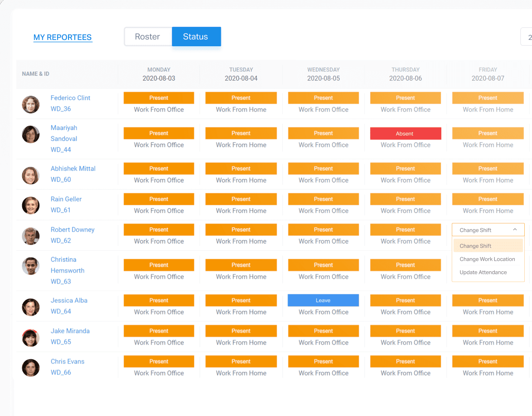This screenshot has height=416, width=532.
Task: Click the WD_64 employee ID
Action: (x=61, y=312)
